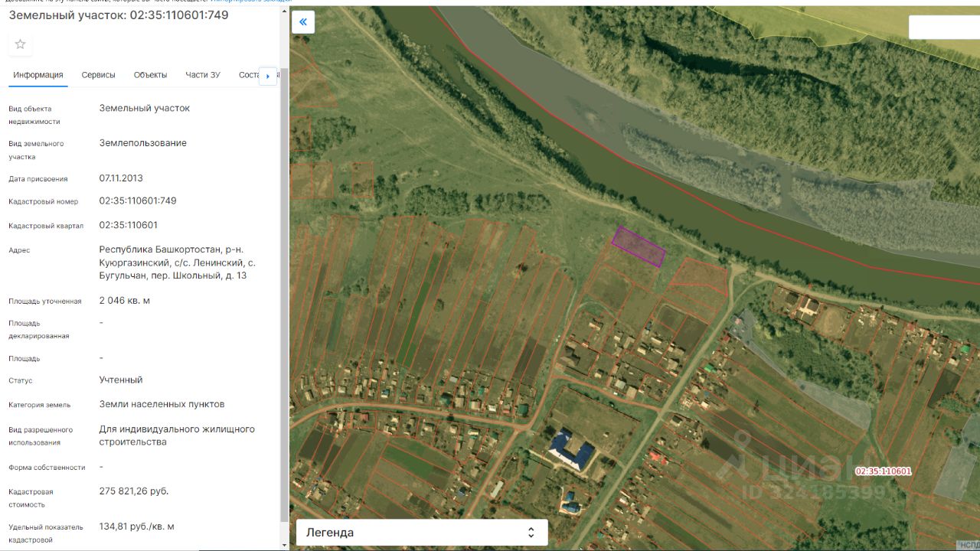Click the Вид разрешенного использования label
The image size is (980, 551).
point(41,436)
